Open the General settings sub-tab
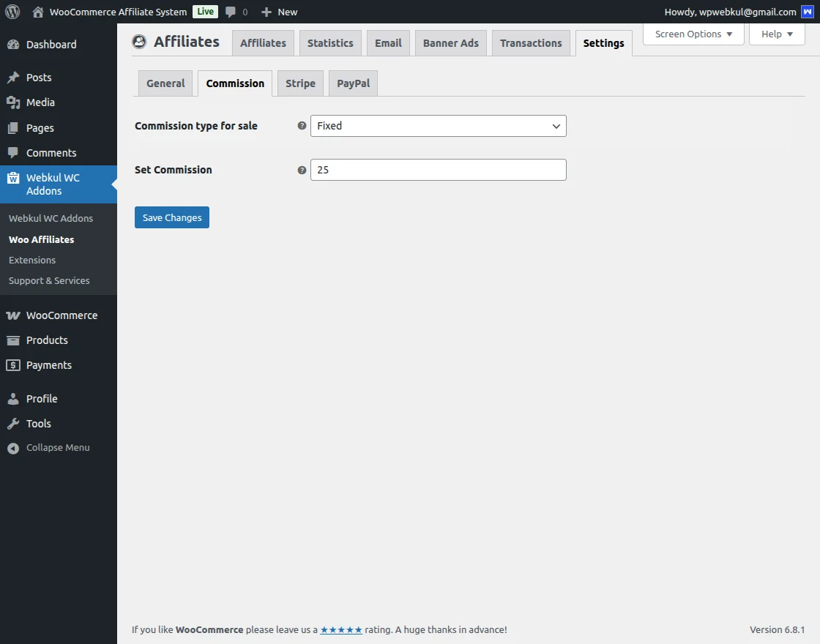Viewport: 820px width, 644px height. 165,83
